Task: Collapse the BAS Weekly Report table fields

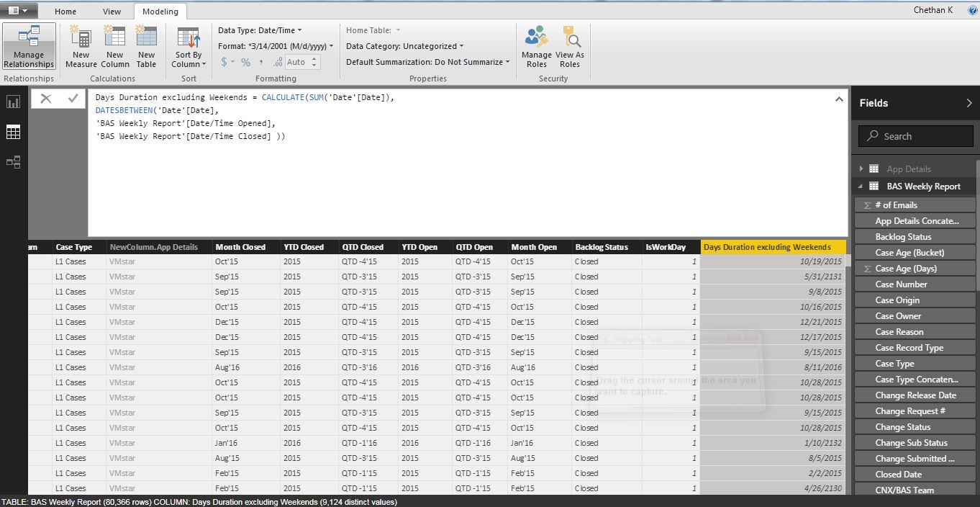Action: coord(859,186)
